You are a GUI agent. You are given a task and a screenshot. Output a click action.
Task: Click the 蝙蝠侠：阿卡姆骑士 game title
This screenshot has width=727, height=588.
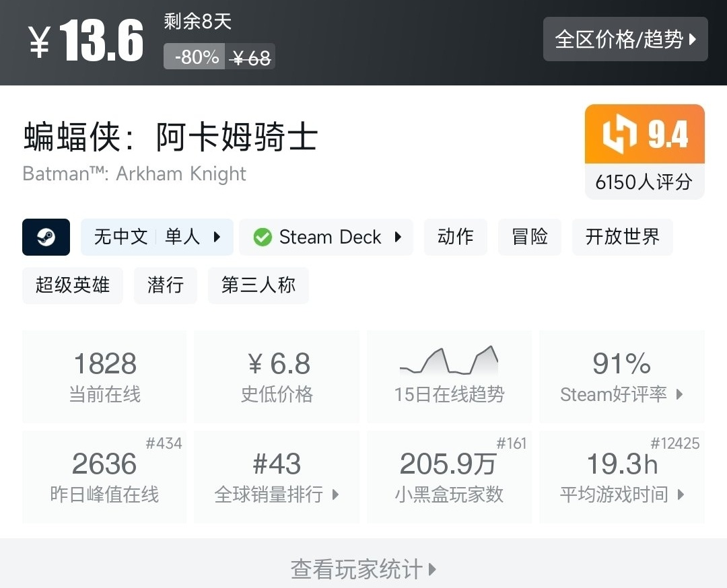[170, 137]
